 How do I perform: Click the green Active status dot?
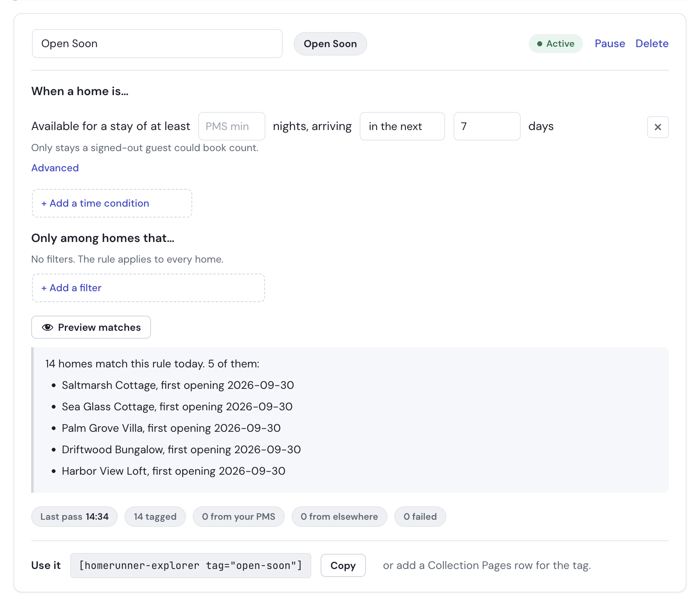click(x=540, y=44)
